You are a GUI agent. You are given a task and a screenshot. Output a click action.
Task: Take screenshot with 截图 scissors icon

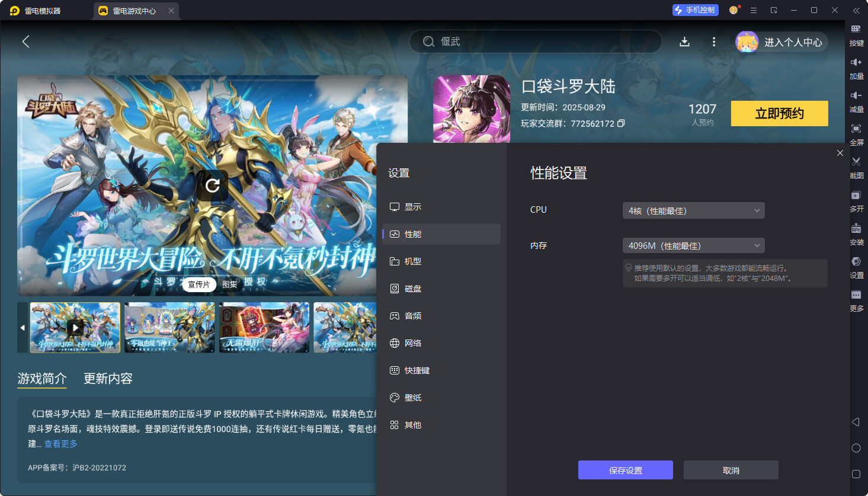pyautogui.click(x=856, y=167)
